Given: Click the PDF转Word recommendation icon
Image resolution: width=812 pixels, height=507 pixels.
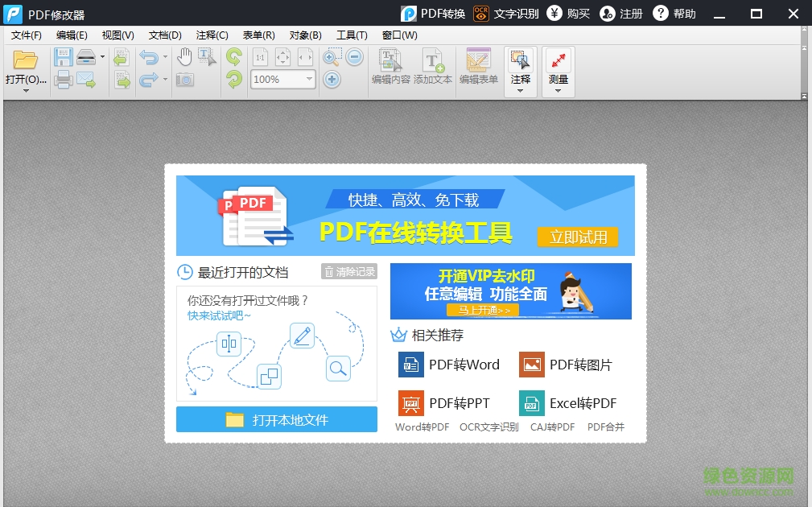Looking at the screenshot, I should point(410,365).
